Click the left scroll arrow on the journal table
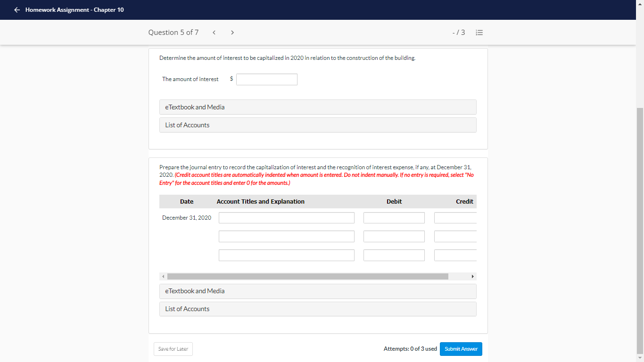This screenshot has width=644, height=362. pyautogui.click(x=163, y=276)
